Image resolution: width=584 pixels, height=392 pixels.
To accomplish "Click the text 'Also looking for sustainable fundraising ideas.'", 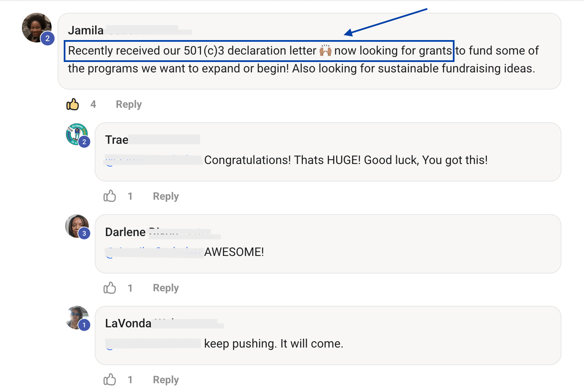I will pos(414,69).
